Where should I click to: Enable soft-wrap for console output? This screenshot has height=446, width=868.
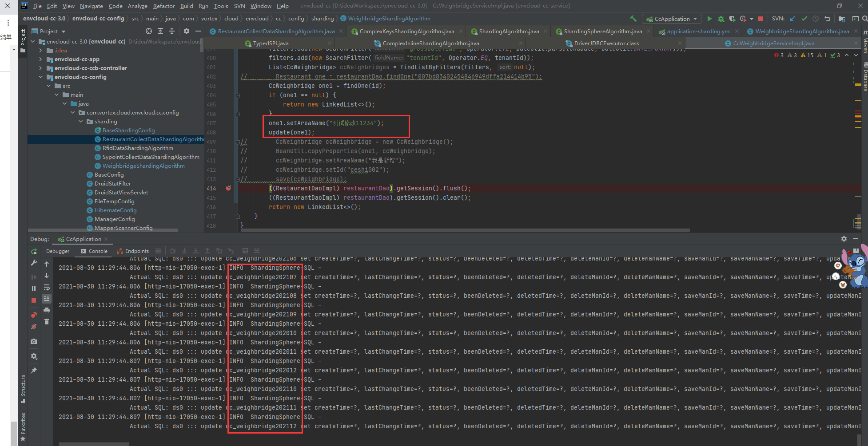point(47,288)
